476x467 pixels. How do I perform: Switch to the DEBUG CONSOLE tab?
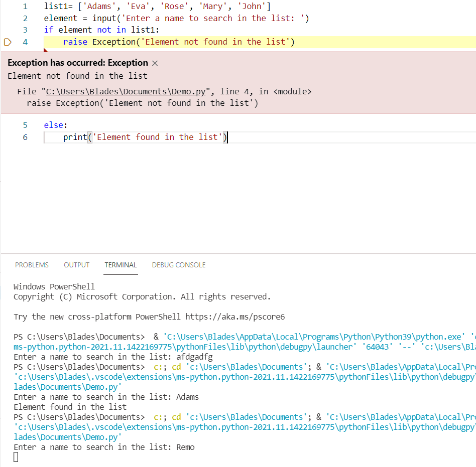point(178,265)
